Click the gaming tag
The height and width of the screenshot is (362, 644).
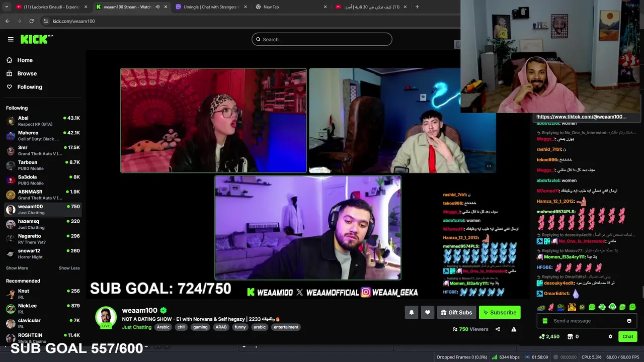click(200, 327)
